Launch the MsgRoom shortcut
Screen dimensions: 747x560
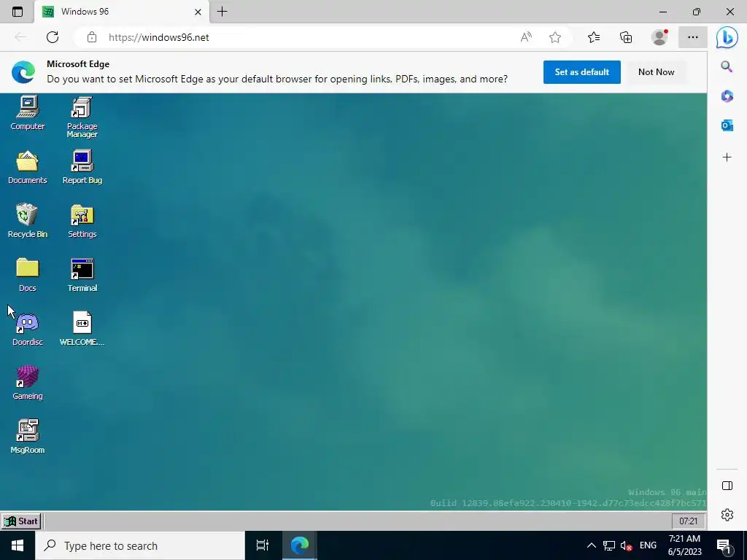[27, 436]
